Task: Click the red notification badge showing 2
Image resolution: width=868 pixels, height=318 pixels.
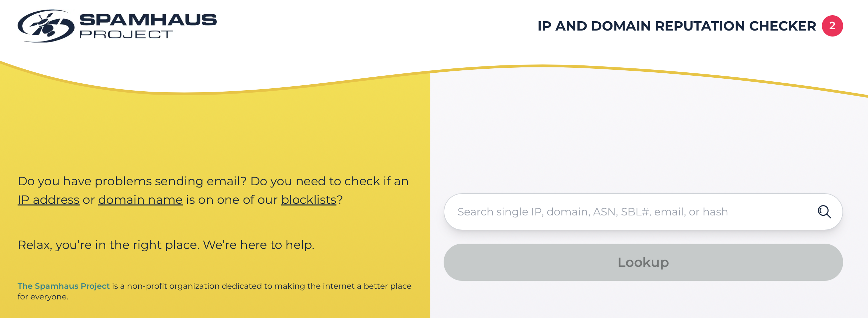Action: (x=832, y=26)
